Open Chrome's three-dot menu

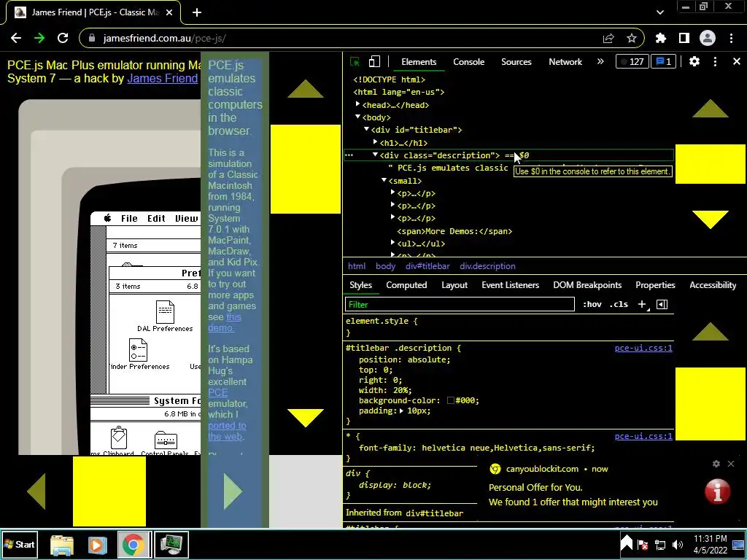731,38
